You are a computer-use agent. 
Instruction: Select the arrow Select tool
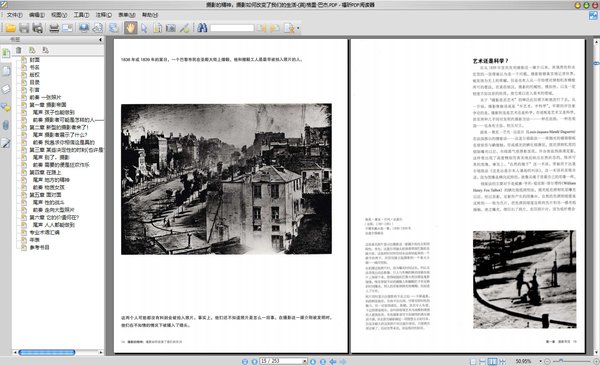pos(144,28)
